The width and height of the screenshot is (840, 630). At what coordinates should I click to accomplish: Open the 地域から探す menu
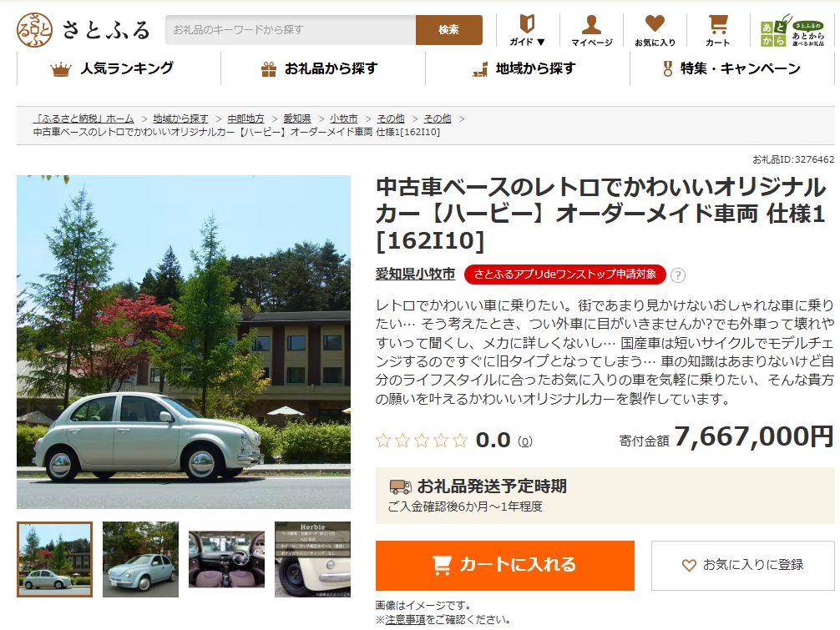(526, 69)
